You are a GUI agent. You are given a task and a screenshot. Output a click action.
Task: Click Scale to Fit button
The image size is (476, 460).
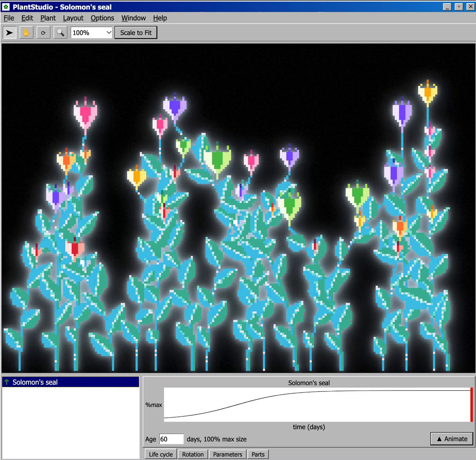pos(136,33)
